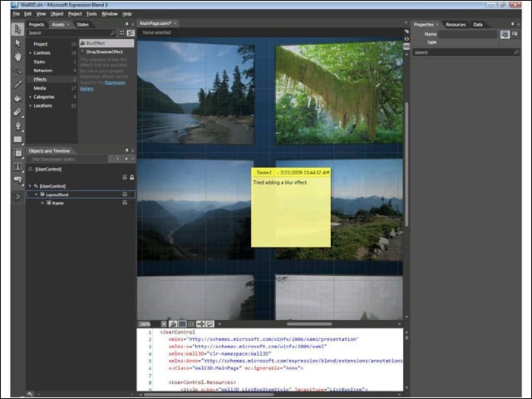Switch Assets panel to grid view

[x=122, y=33]
